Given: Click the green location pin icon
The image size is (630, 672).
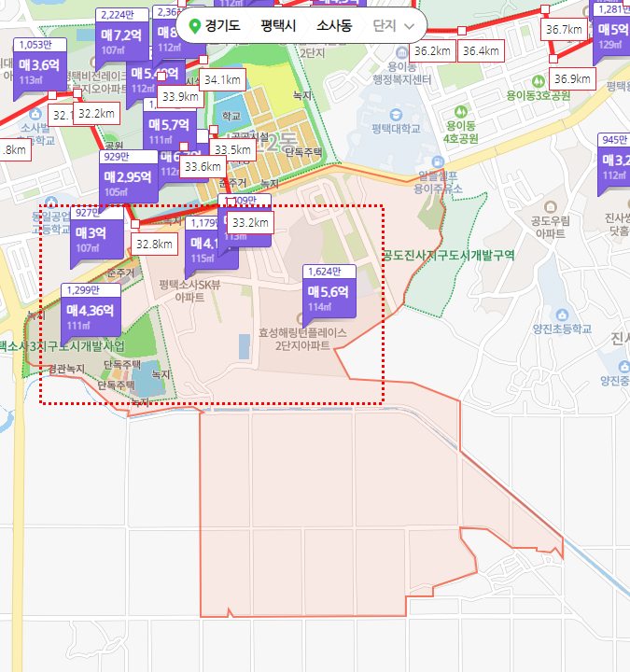Looking at the screenshot, I should pyautogui.click(x=195, y=26).
